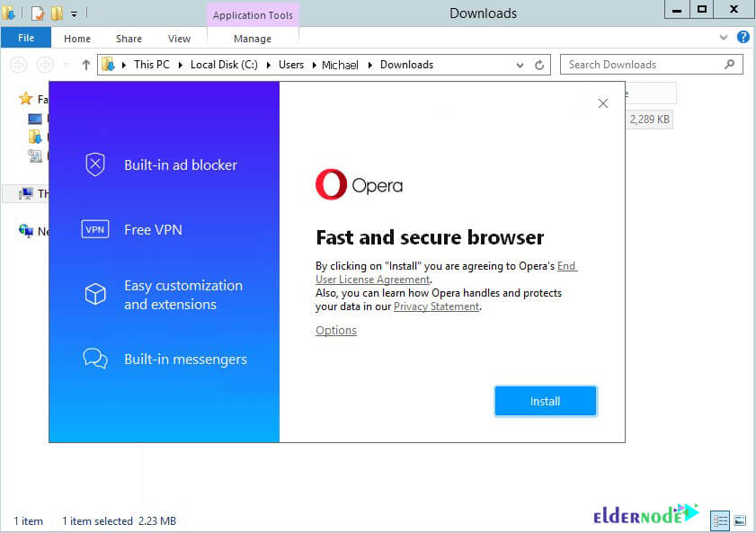Click Install to start the Opera installation

pos(546,401)
